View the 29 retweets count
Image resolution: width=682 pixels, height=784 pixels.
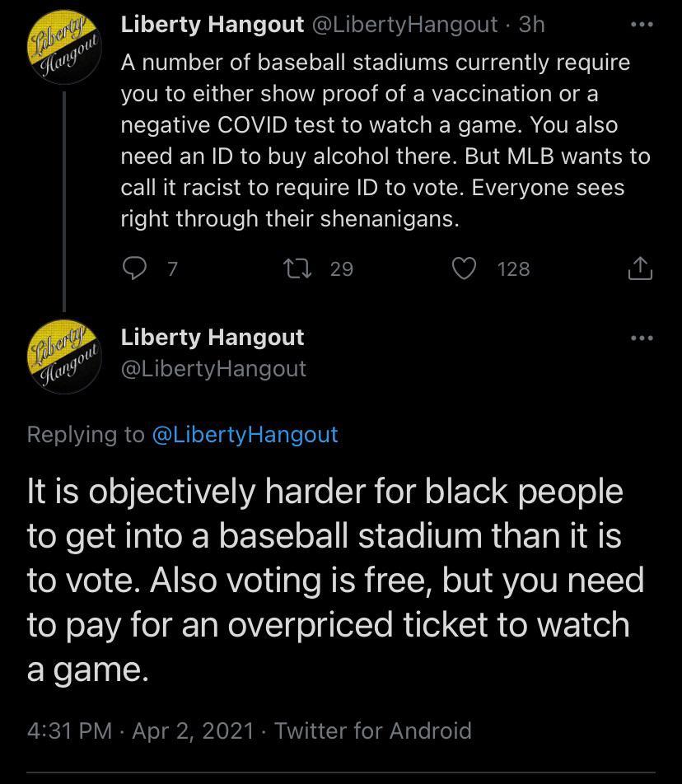341,268
